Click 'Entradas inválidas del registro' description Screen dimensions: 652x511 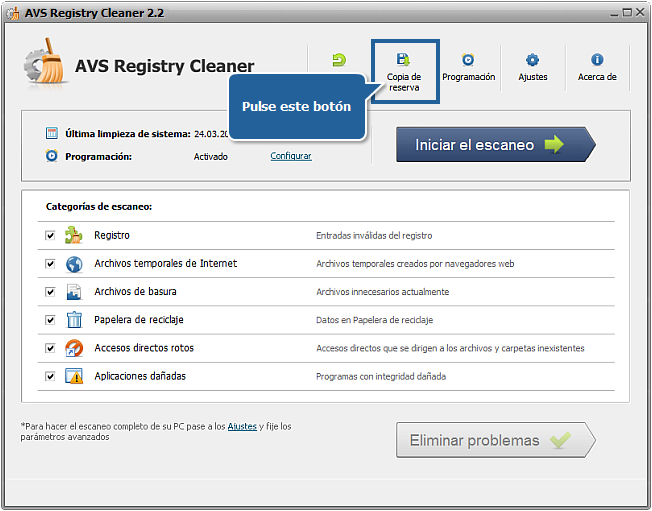(x=374, y=236)
